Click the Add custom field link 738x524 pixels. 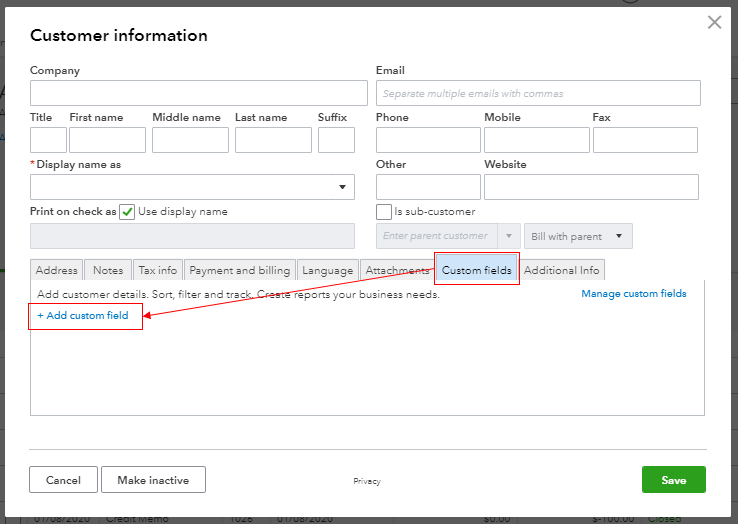(83, 315)
